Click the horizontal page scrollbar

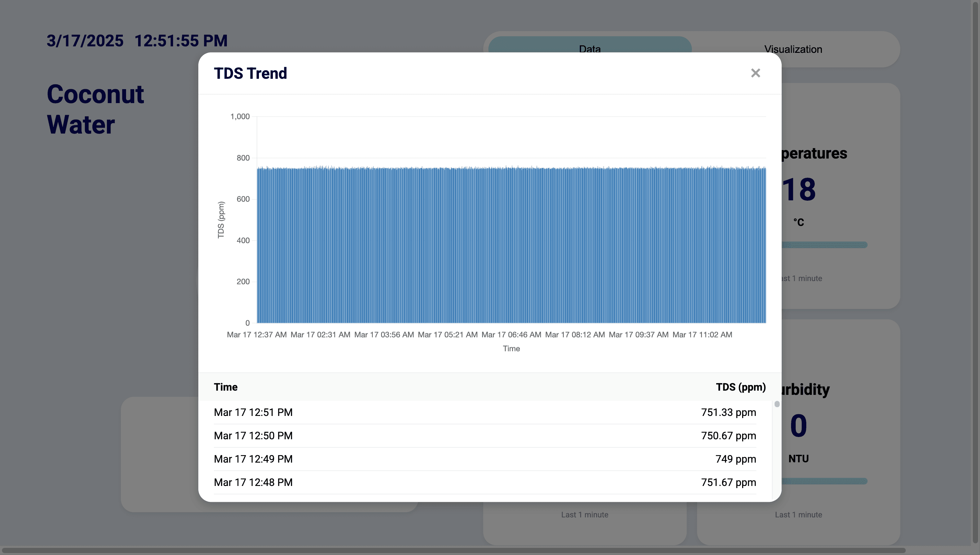point(453,550)
